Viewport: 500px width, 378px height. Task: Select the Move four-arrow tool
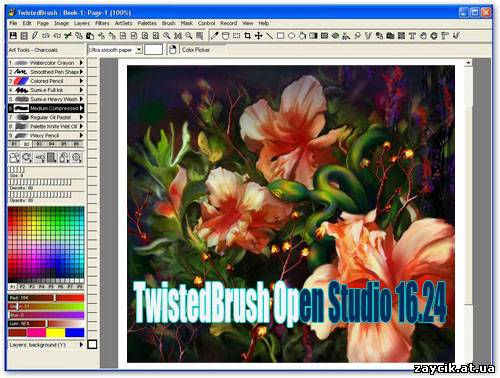tap(258, 35)
